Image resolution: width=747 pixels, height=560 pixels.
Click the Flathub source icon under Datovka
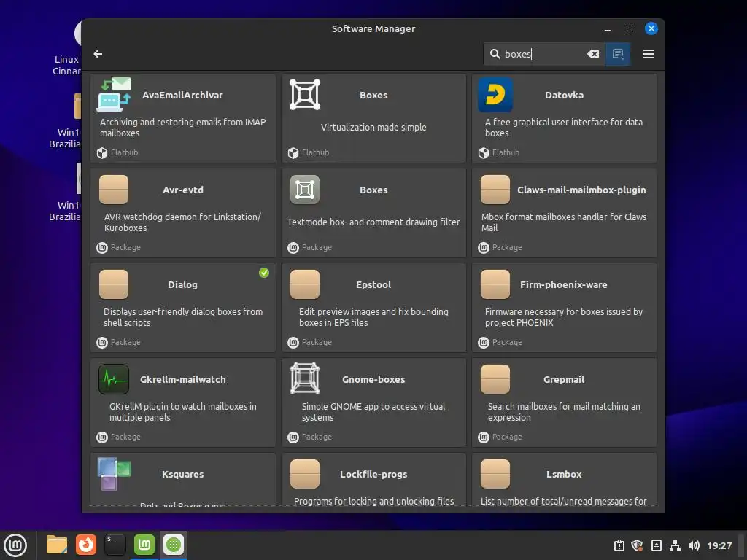(x=484, y=152)
